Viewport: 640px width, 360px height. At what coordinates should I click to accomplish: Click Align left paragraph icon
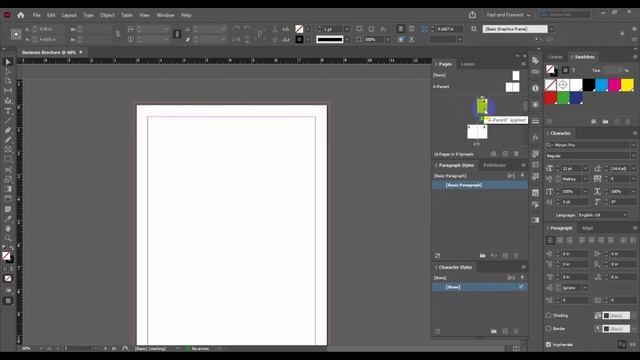(x=550, y=240)
